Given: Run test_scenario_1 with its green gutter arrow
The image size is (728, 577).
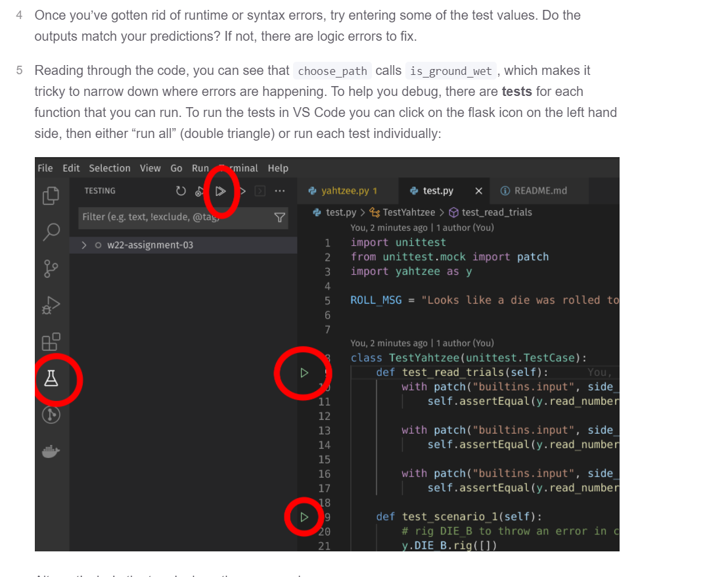Looking at the screenshot, I should tap(303, 517).
